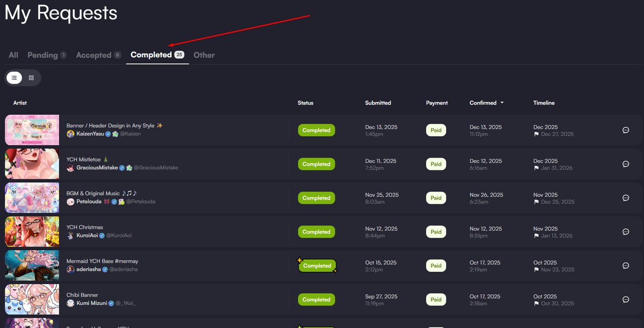Open the Accepted requests tab

(99, 55)
